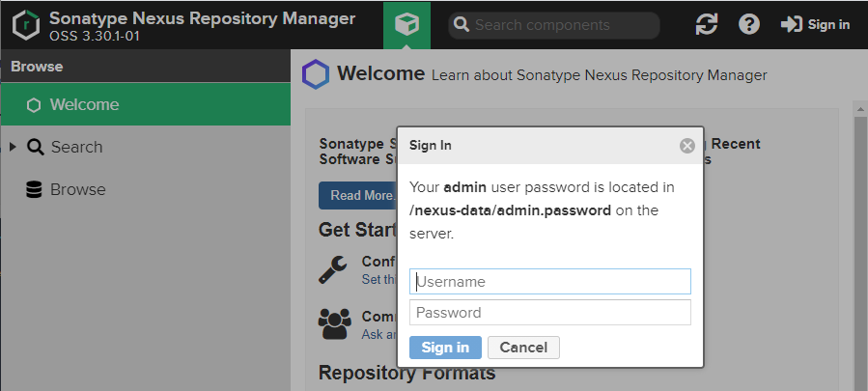Click the community people icon

coord(334,324)
